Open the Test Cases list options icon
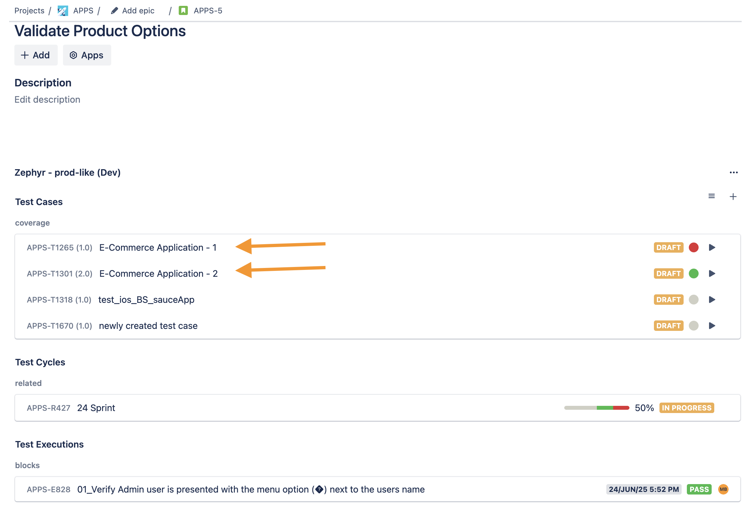Screen dimensions: 756x532 [x=711, y=196]
